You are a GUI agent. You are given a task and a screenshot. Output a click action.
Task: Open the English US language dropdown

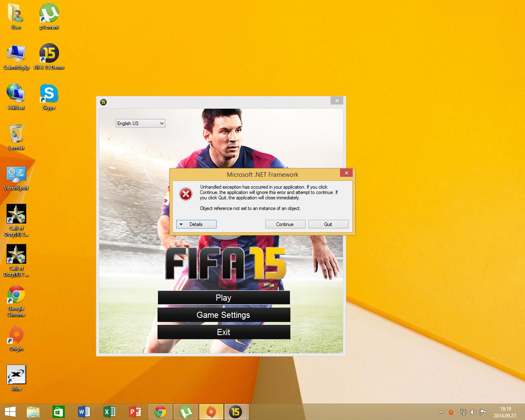pyautogui.click(x=140, y=123)
